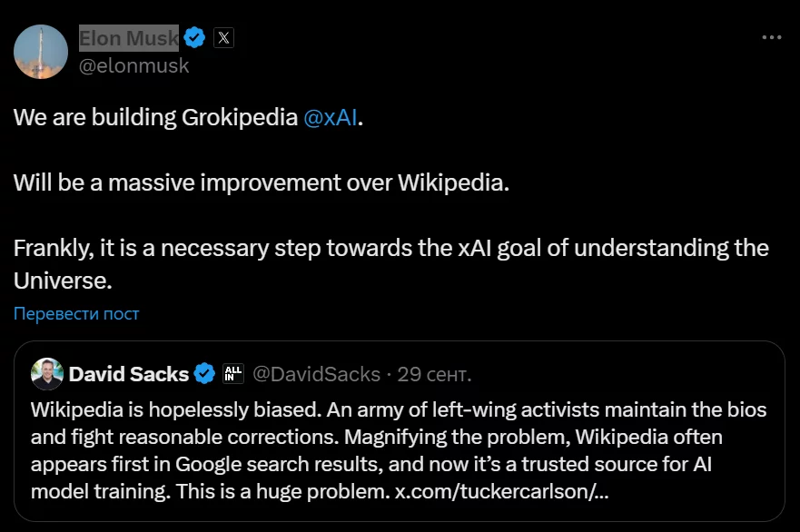This screenshot has width=800, height=532.
Task: Click the David Sacks display name
Action: (129, 374)
